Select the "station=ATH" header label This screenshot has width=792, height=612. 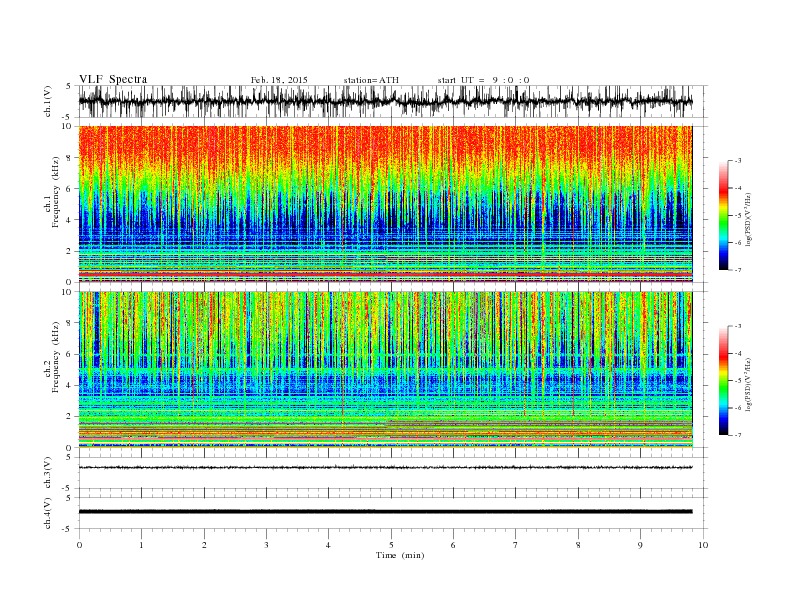(x=371, y=80)
